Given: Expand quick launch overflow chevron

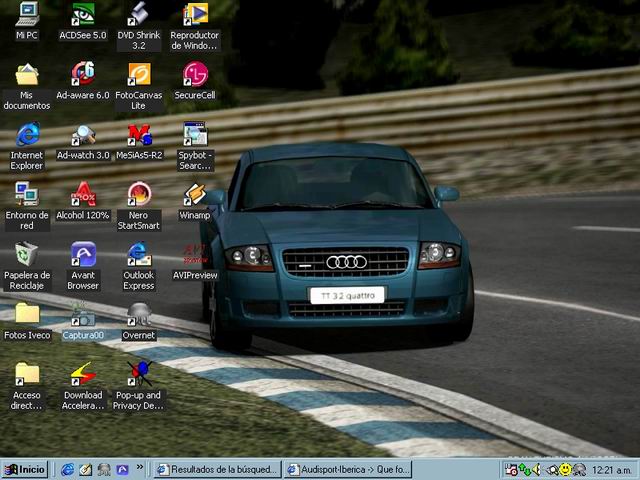Looking at the screenshot, I should 140,467.
